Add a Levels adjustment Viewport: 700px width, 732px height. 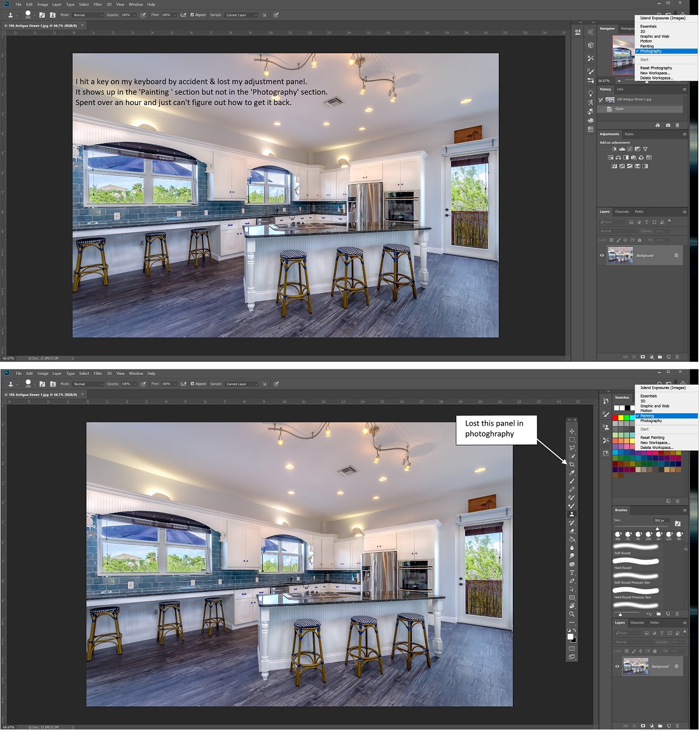[622, 149]
